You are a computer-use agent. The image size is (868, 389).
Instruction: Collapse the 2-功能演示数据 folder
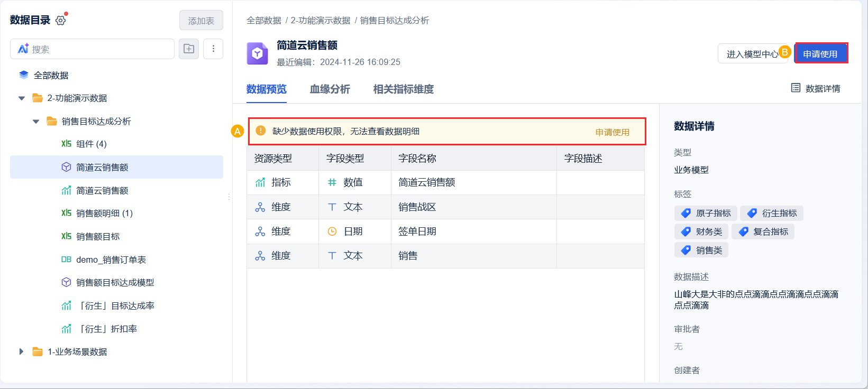22,98
